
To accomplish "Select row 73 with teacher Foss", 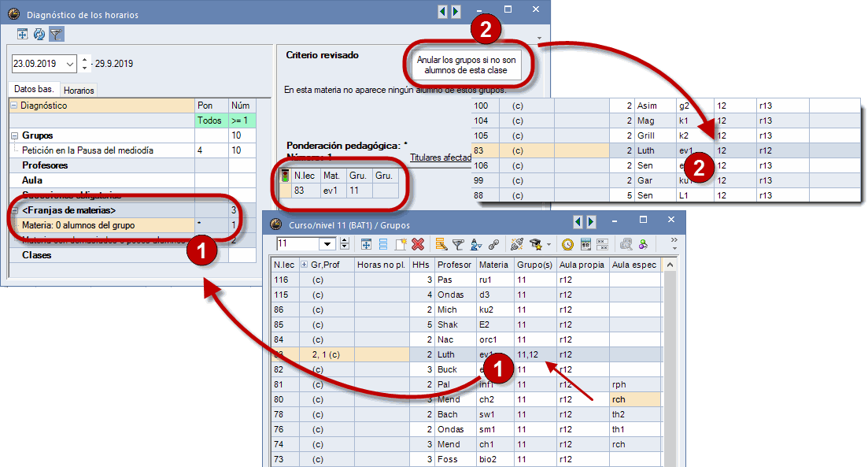I will click(x=466, y=459).
